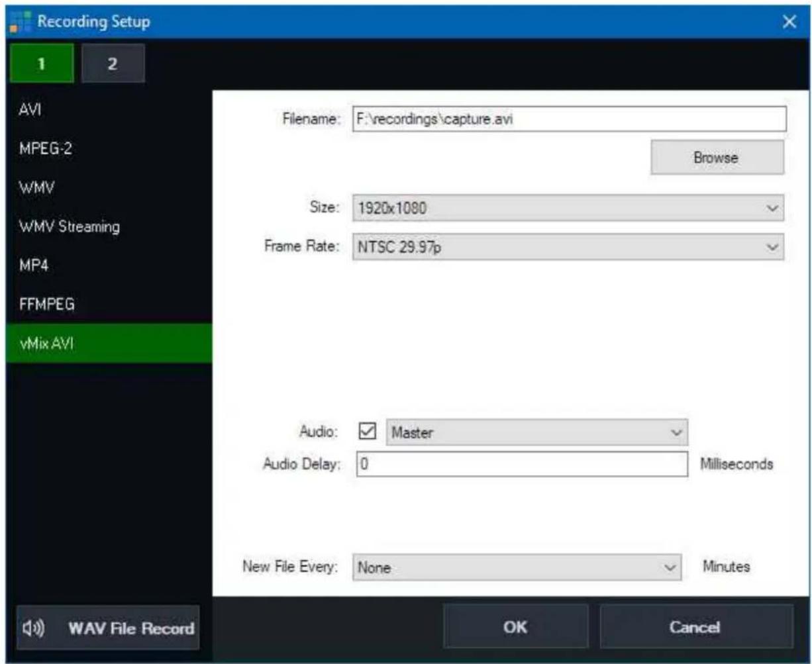The image size is (812, 664).
Task: Open the Frame Rate dropdown
Action: 567,247
